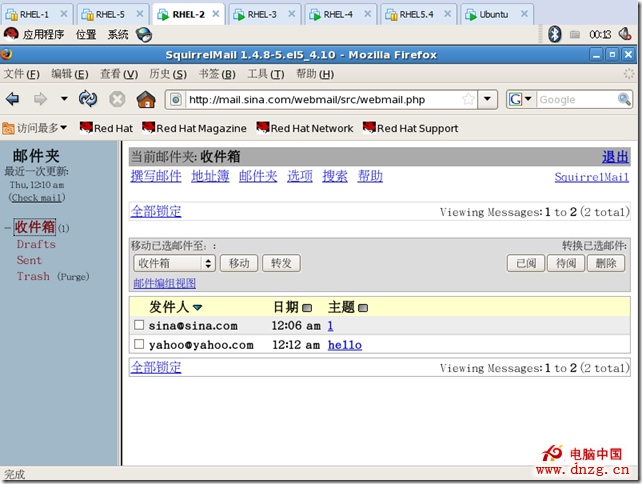Open the Red Hat Magazine bookmark
This screenshot has height=484, width=642.
coord(194,128)
